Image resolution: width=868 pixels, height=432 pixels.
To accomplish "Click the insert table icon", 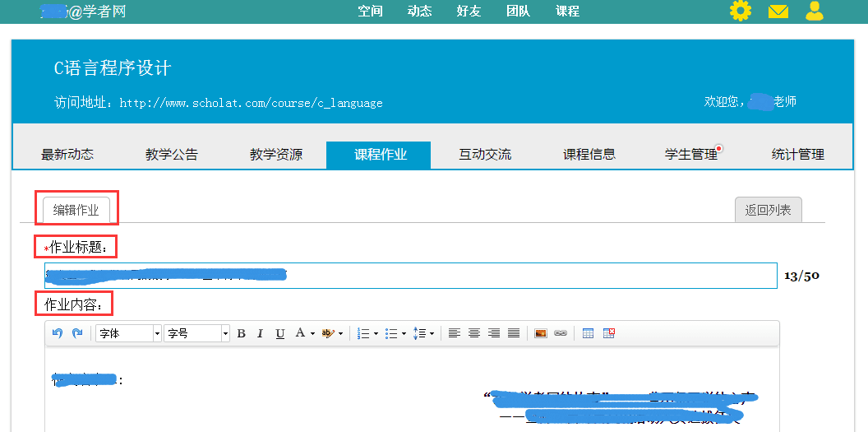I will click(x=589, y=333).
